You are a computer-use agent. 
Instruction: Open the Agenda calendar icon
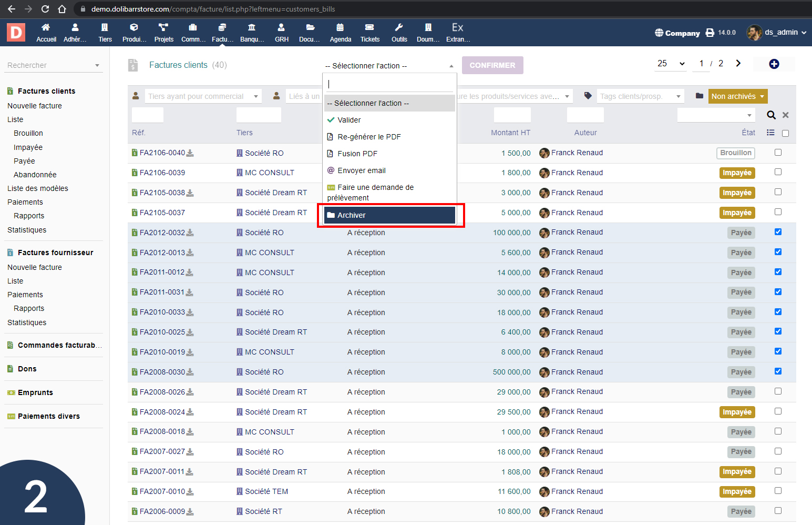340,28
